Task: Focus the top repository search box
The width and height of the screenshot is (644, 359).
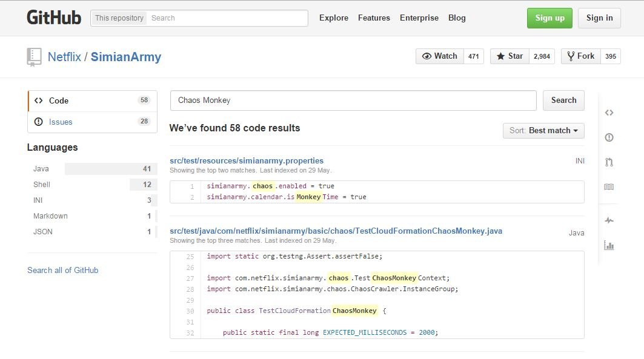Action: 227,18
